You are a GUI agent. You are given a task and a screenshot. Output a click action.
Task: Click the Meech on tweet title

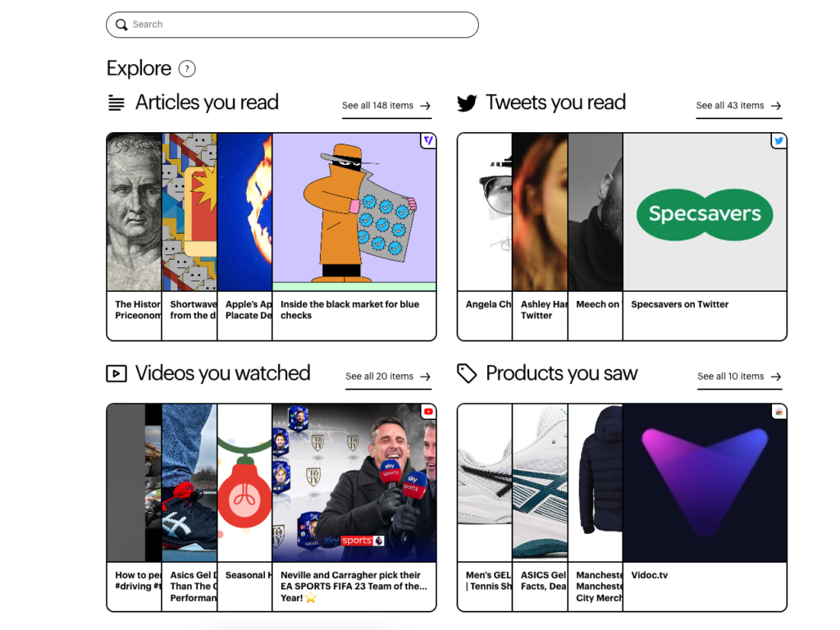(598, 304)
